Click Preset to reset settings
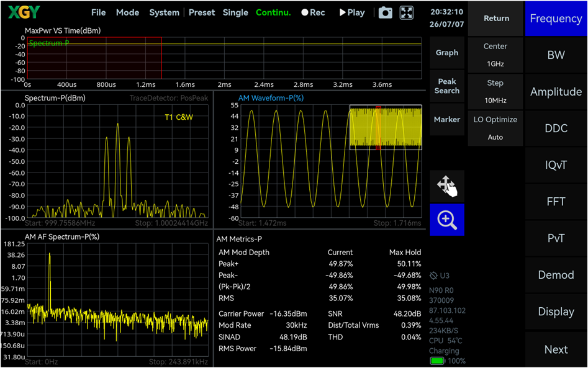Viewport: 588px width, 368px height. coord(202,13)
